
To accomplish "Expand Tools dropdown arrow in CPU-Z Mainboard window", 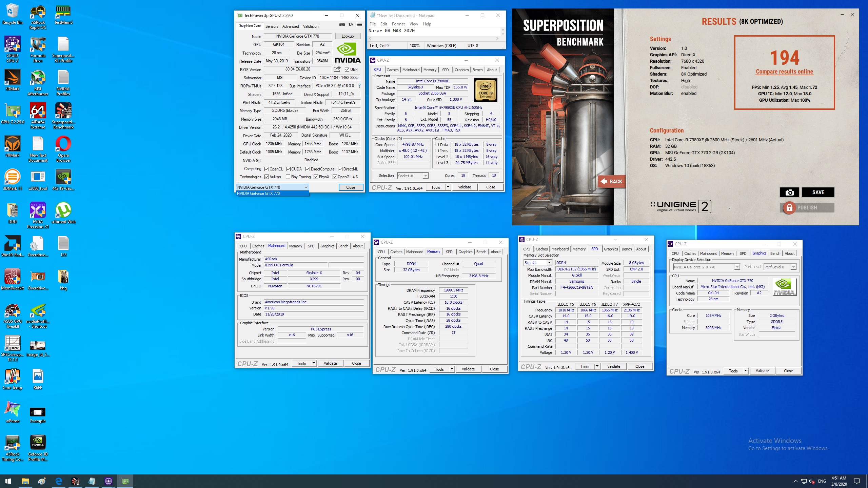I will (x=314, y=363).
